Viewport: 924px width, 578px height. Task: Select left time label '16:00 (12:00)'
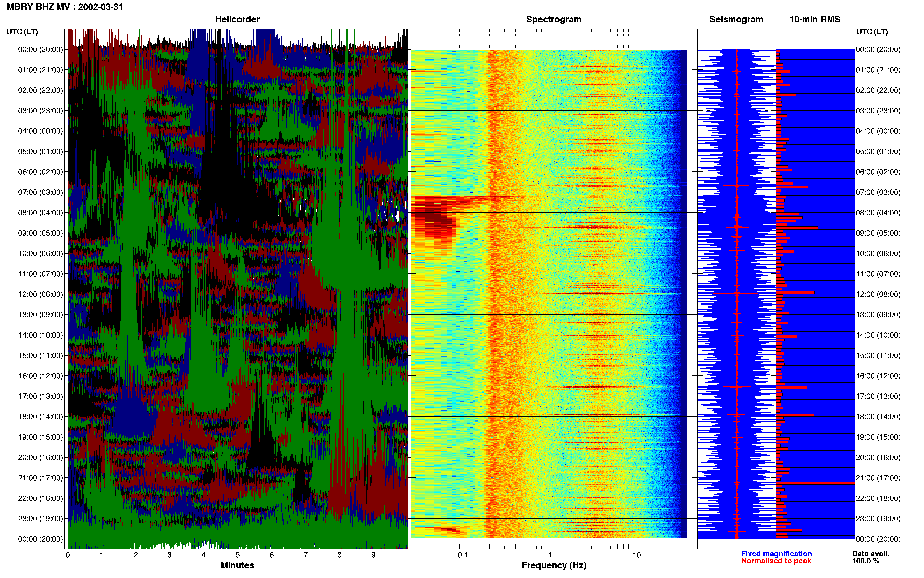(x=41, y=376)
